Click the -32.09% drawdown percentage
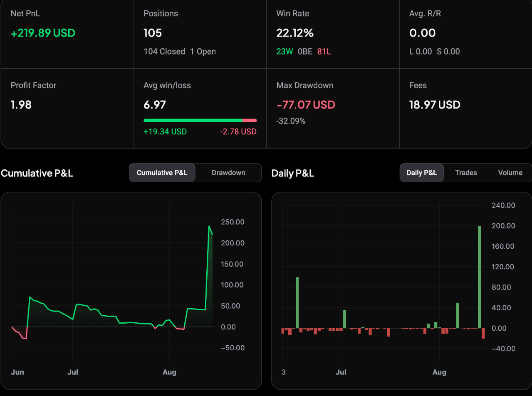 (291, 121)
